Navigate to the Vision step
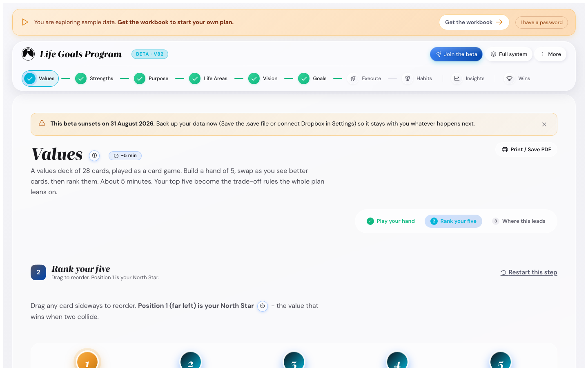The image size is (588, 368). 263,79
